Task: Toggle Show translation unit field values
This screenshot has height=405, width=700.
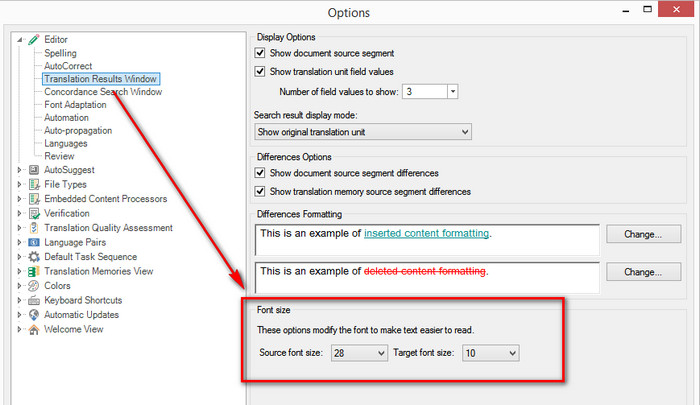Action: [260, 71]
